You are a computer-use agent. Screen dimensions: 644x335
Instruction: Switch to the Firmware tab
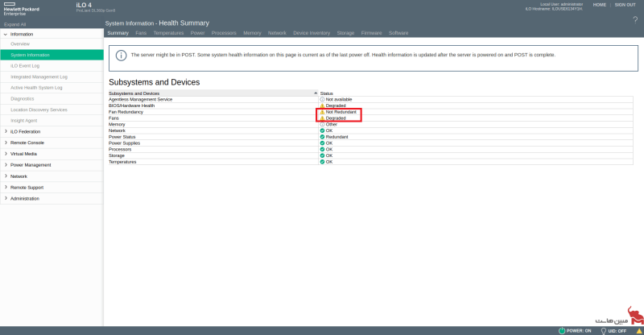371,33
